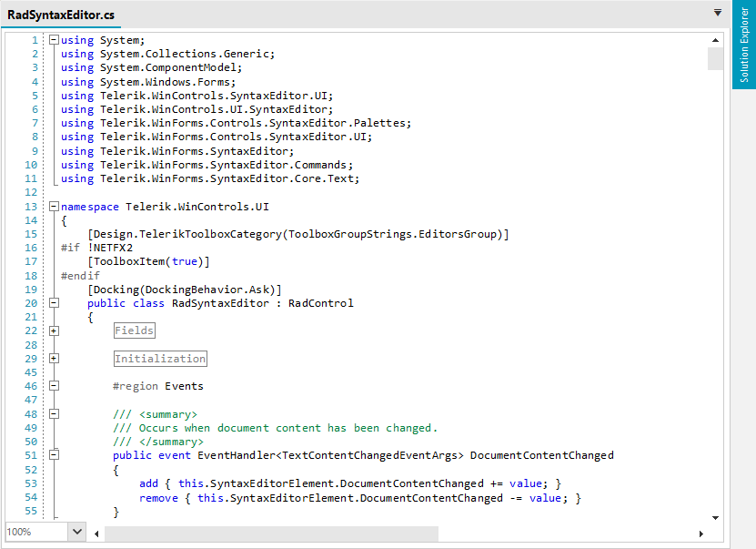Click the '#endif' directive
Image resolution: width=756 pixels, height=549 pixels.
(x=80, y=276)
